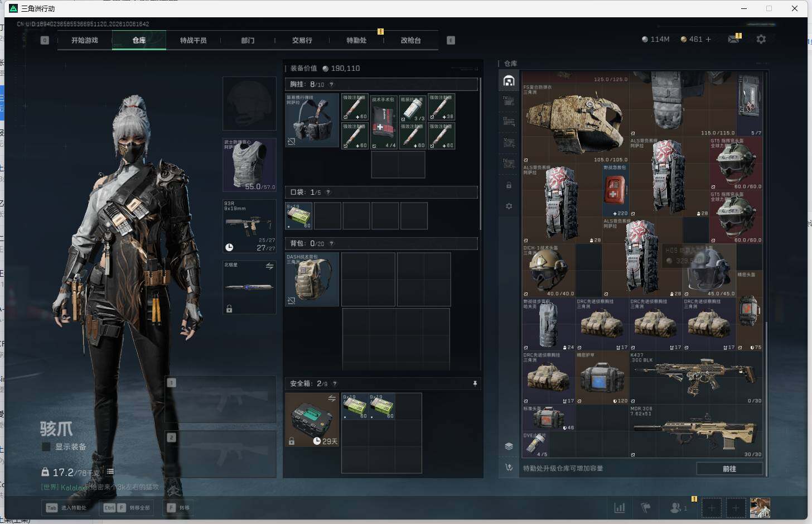
Task: Open the flag icon in bottom bar
Action: (x=646, y=508)
